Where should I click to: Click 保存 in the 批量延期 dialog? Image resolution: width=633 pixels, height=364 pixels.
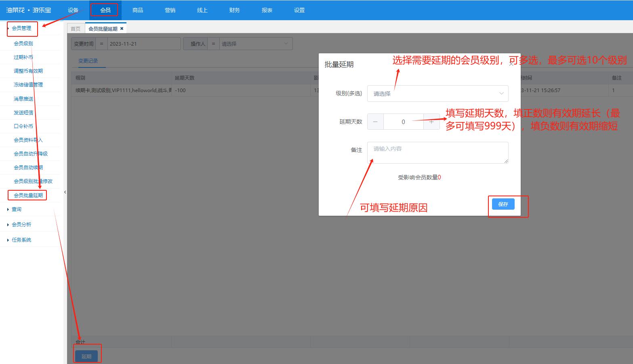click(503, 204)
